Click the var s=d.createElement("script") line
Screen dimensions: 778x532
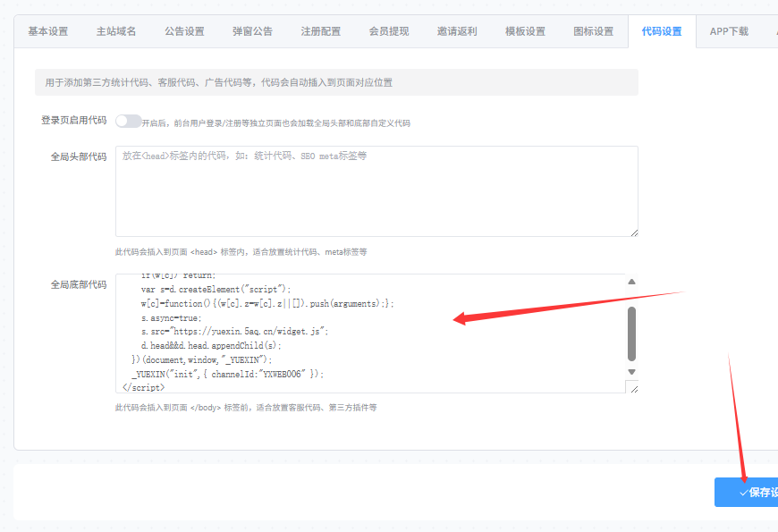coord(216,289)
